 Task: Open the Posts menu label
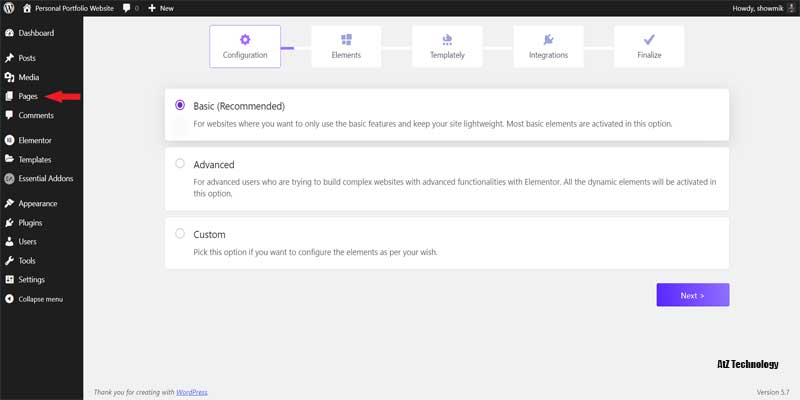click(27, 58)
